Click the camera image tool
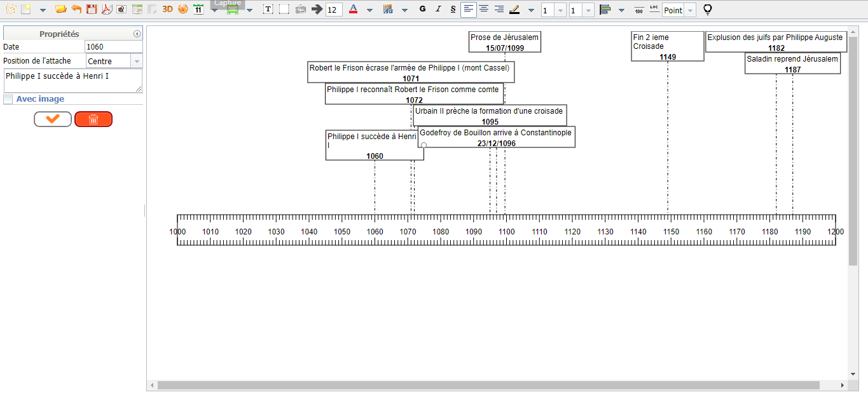The image size is (868, 411). click(301, 10)
